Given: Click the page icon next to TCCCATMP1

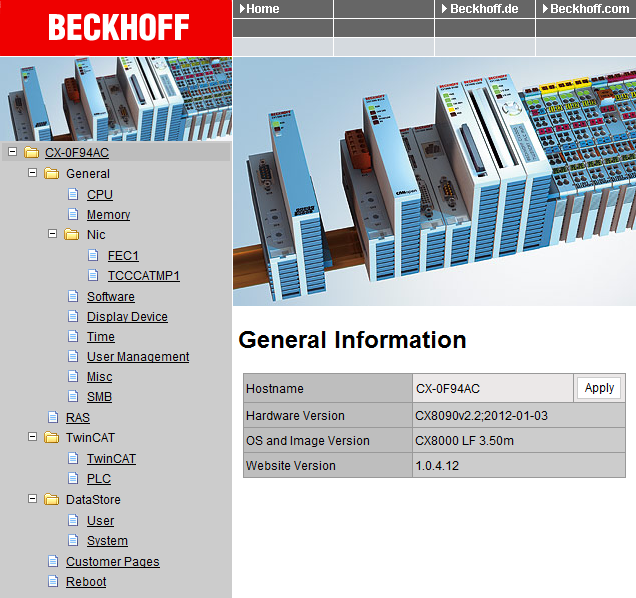Looking at the screenshot, I should pos(93,275).
